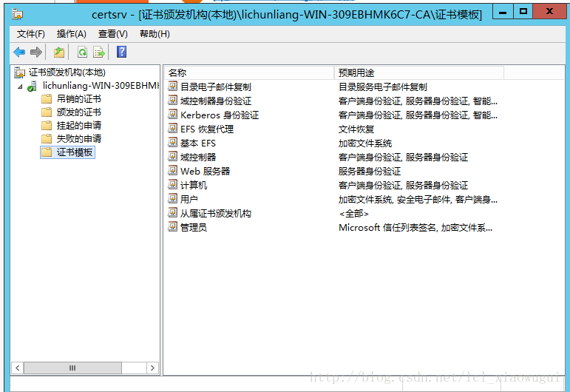The height and width of the screenshot is (392, 570).
Task: Click folder icon of 证书模板
Action: (47, 152)
